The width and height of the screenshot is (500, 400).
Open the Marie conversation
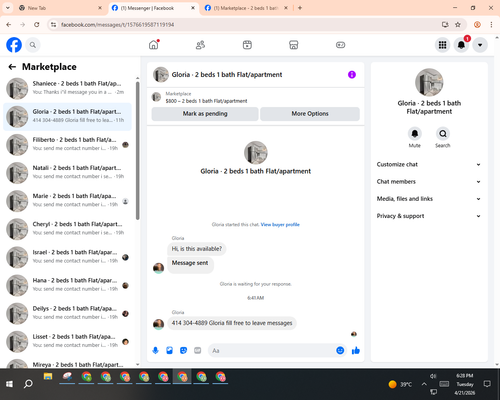[x=67, y=201]
